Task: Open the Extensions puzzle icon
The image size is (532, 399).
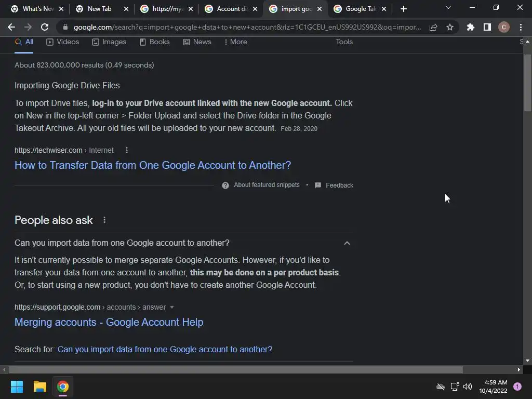Action: click(x=470, y=27)
